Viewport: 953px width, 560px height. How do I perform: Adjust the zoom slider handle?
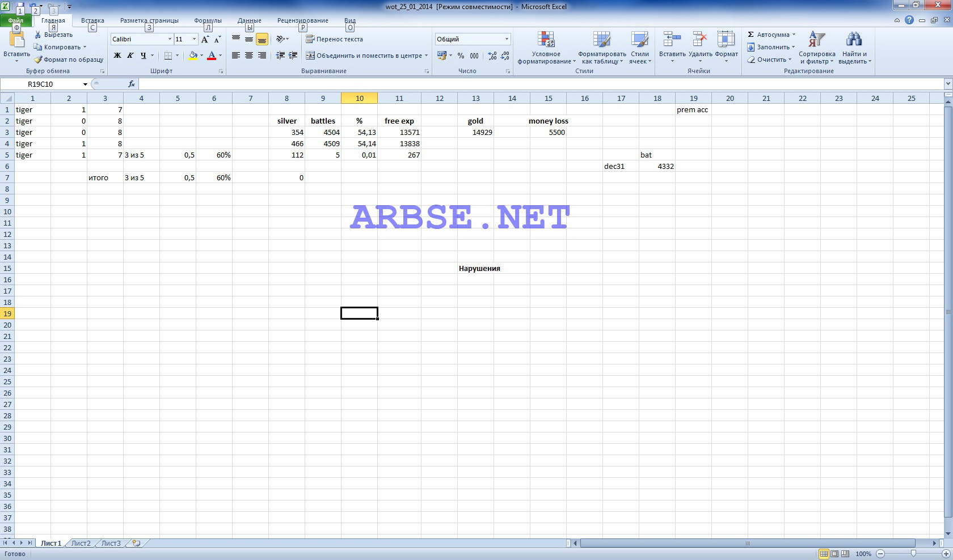pyautogui.click(x=913, y=554)
